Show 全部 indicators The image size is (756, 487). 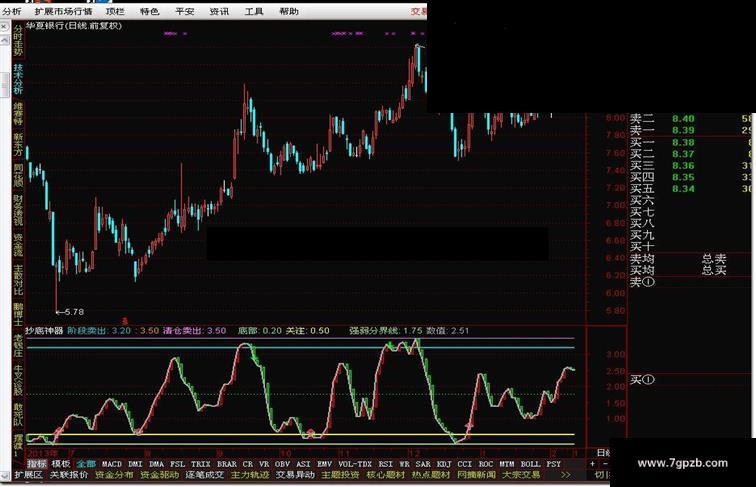coord(86,464)
